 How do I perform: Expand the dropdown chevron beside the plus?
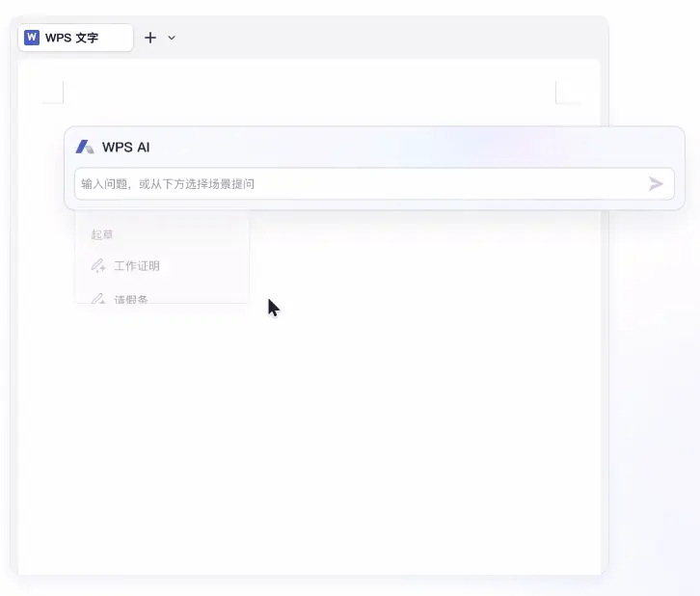pyautogui.click(x=172, y=38)
